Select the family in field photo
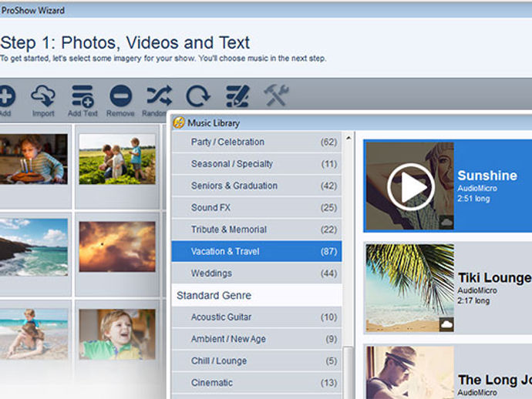 (117, 159)
